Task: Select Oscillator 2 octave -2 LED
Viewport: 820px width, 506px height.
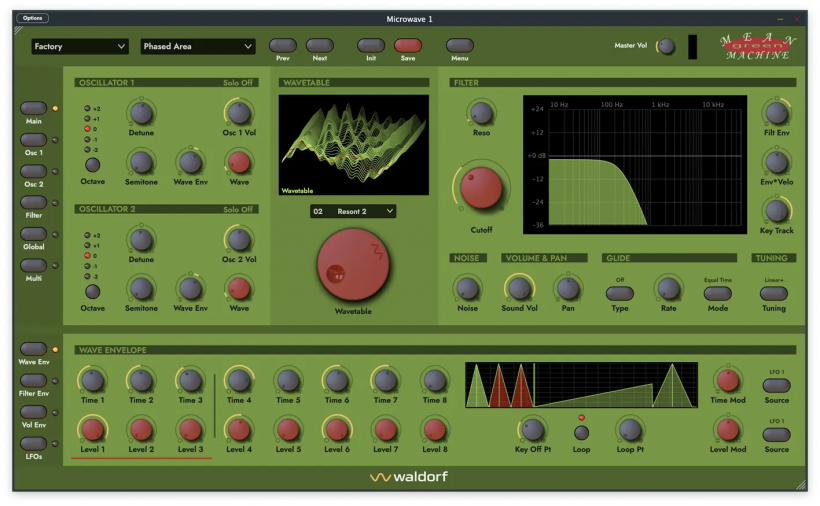Action: click(x=87, y=276)
